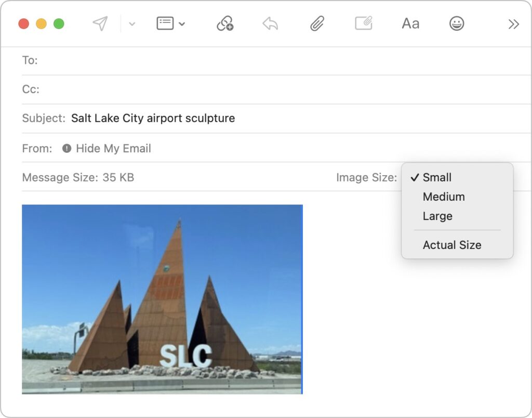The height and width of the screenshot is (418, 532).
Task: Select Actual Size for the image
Action: [x=451, y=244]
